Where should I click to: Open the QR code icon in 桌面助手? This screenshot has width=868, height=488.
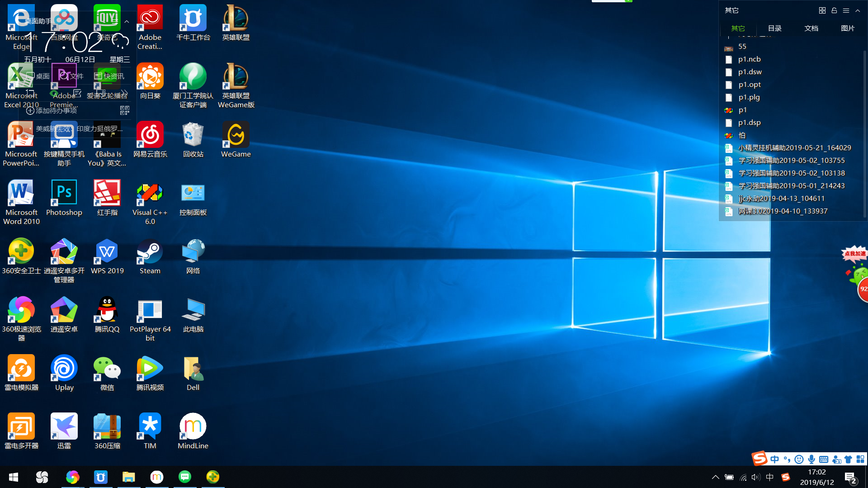click(124, 110)
